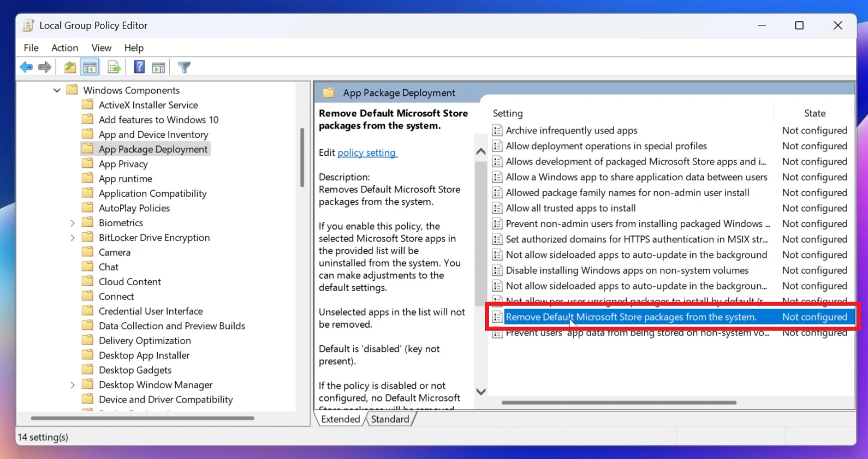Viewport: 868px width, 459px height.
Task: Open Help via the question mark icon
Action: tap(138, 66)
